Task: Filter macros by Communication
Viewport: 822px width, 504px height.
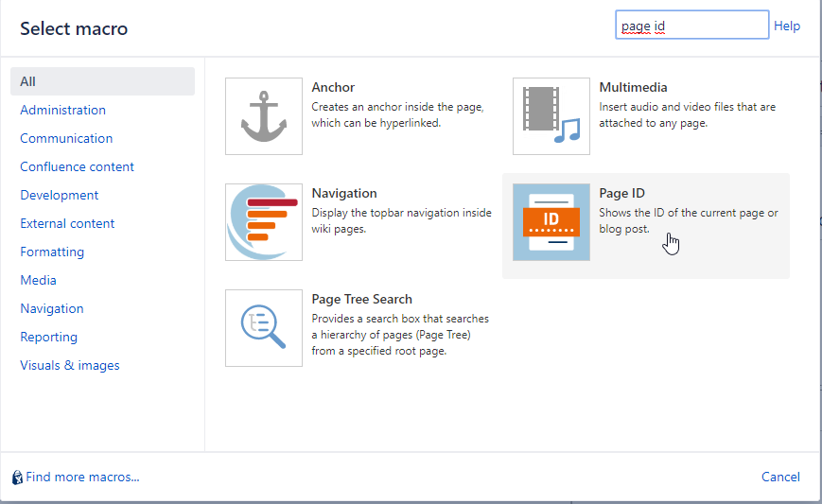Action: pyautogui.click(x=66, y=138)
